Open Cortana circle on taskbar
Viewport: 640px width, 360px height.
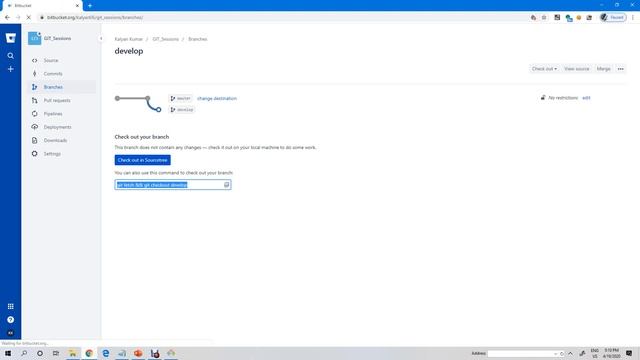(40, 353)
